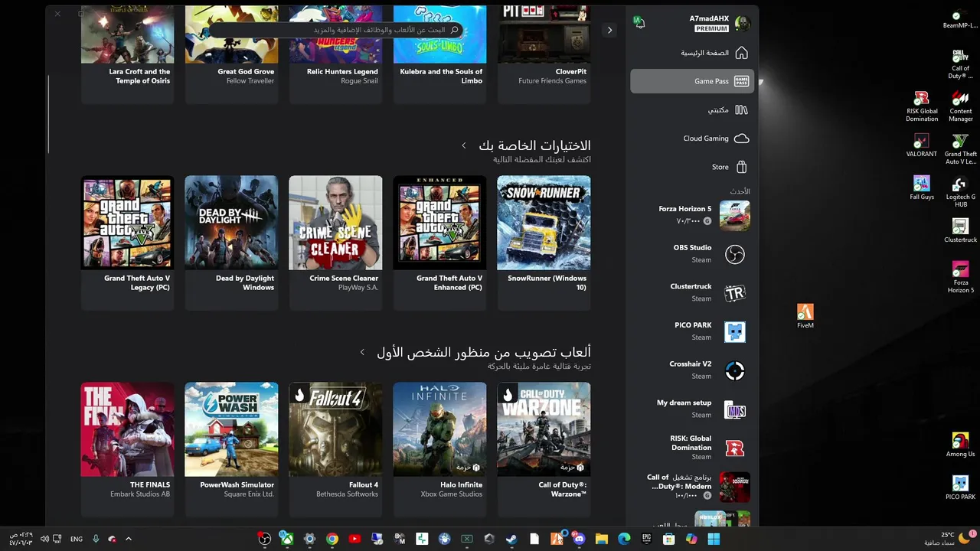Screen dimensions: 980x551
Task: Go to the next navigation arrow beside search
Action: click(x=609, y=30)
